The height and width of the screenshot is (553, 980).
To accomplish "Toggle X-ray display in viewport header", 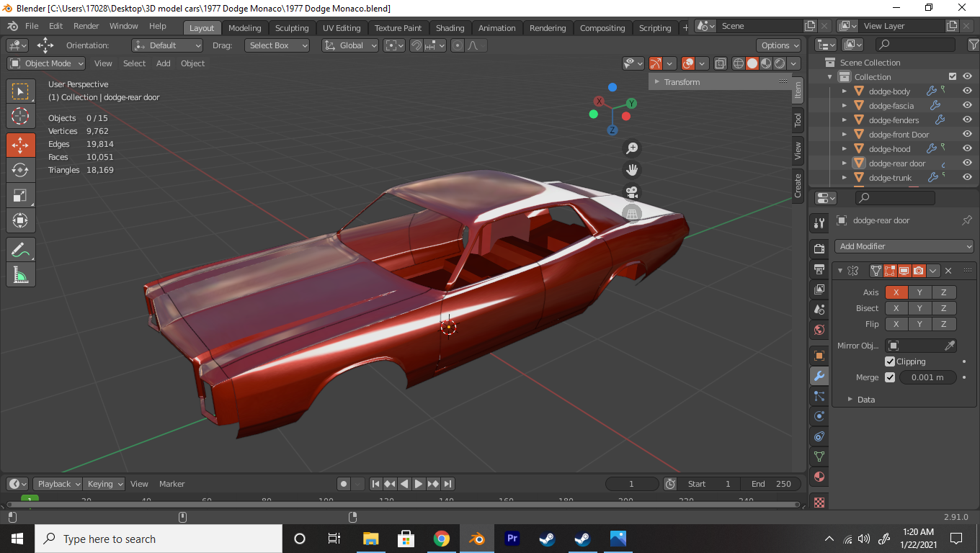I will click(x=720, y=63).
